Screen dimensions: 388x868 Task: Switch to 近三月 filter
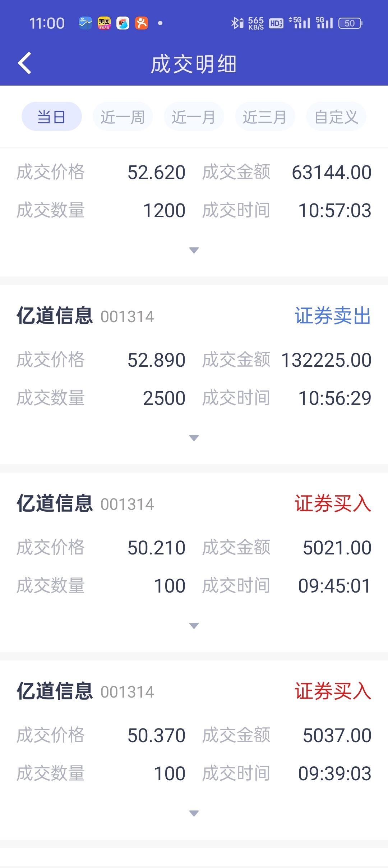[x=265, y=117]
